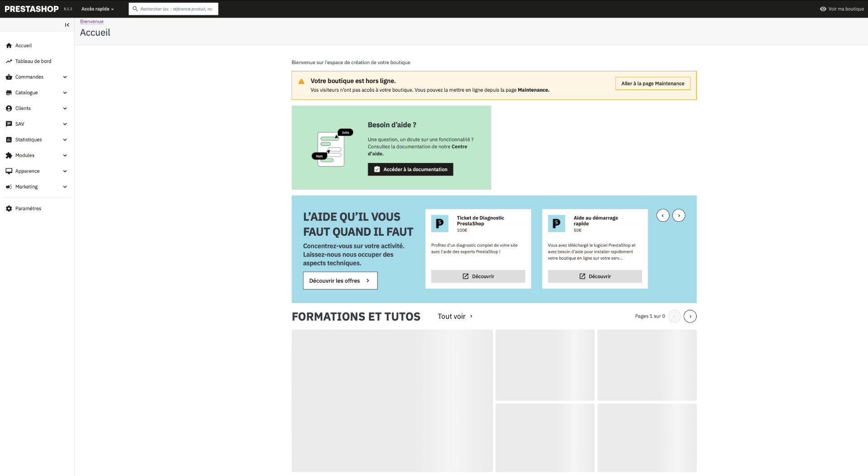Click the FORMATIONS ET TUTOS heading

(356, 317)
